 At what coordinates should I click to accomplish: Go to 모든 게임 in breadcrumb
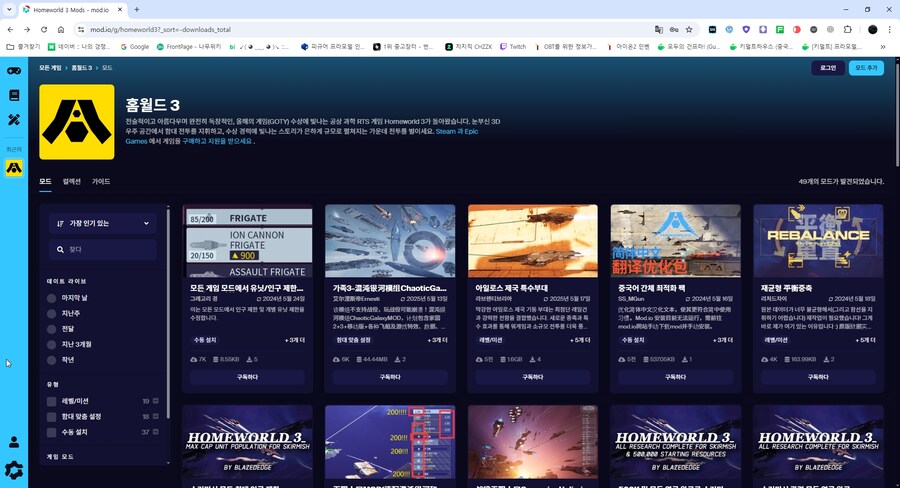click(50, 68)
